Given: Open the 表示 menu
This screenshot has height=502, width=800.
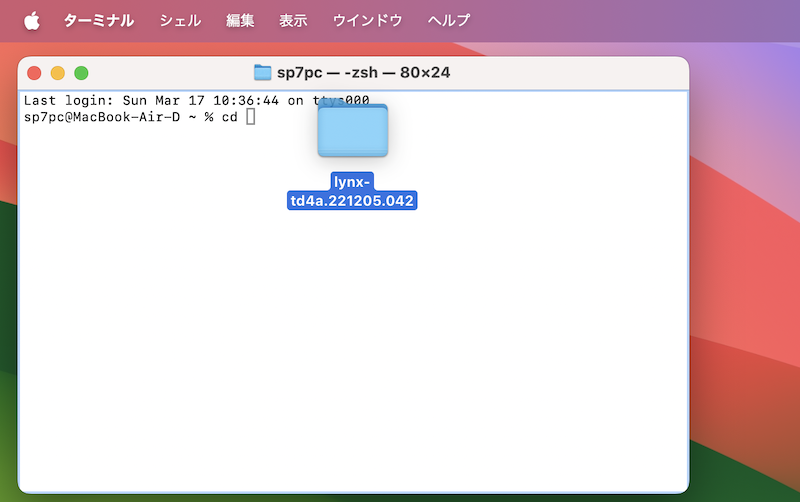Looking at the screenshot, I should point(293,20).
